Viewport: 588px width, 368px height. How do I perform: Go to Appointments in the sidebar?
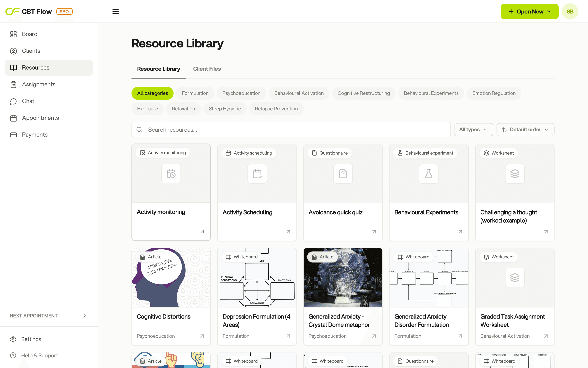click(49, 118)
